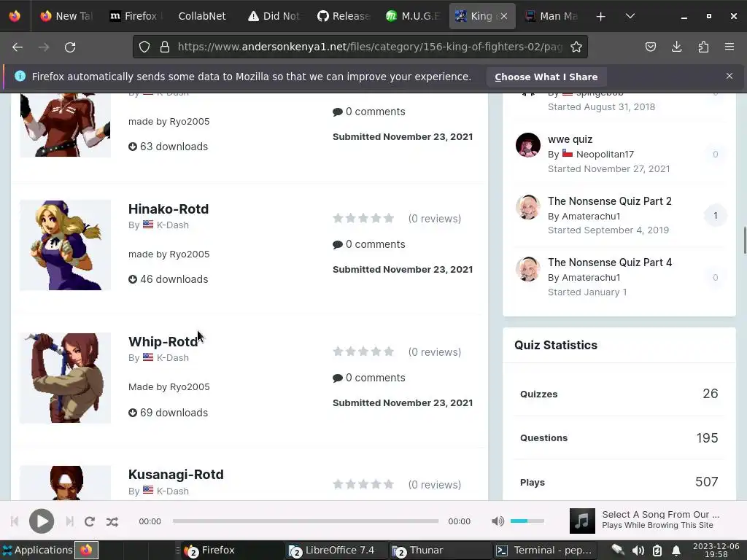Click the Firefox launcher icon in panel

click(x=86, y=551)
